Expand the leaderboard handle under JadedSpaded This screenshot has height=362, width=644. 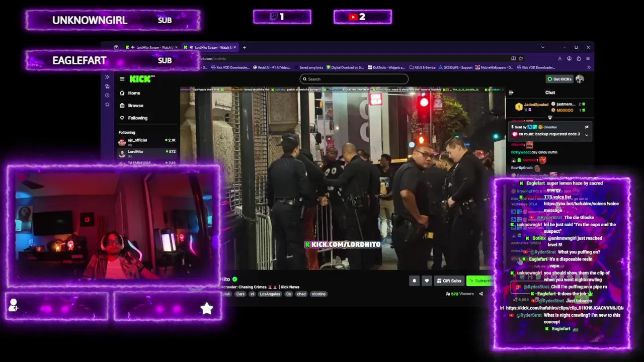click(550, 117)
